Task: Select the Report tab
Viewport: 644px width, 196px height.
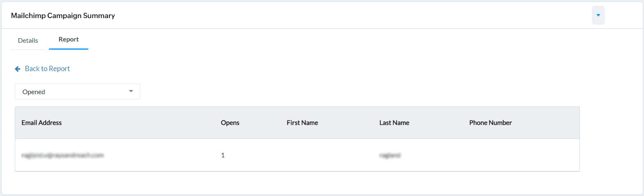Action: (69, 40)
